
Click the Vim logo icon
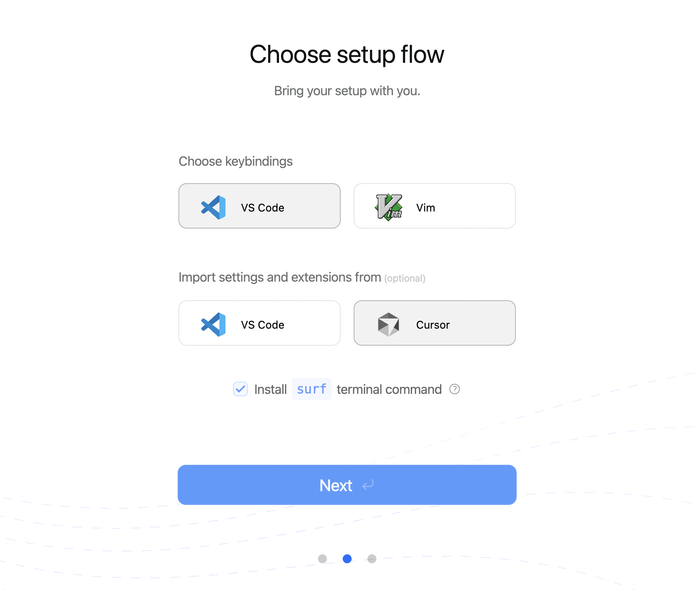point(389,207)
